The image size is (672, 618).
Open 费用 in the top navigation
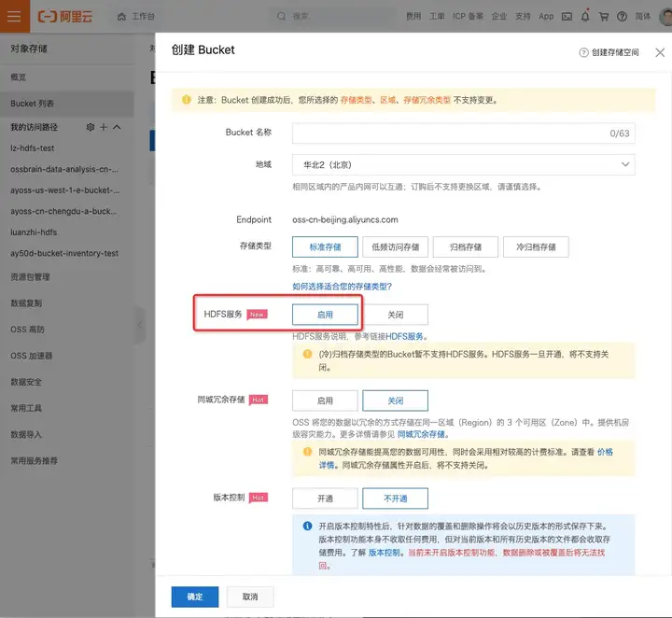click(413, 16)
